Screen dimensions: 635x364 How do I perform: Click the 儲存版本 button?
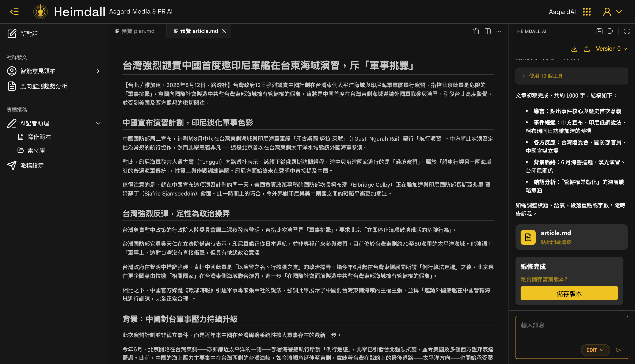pyautogui.click(x=569, y=293)
